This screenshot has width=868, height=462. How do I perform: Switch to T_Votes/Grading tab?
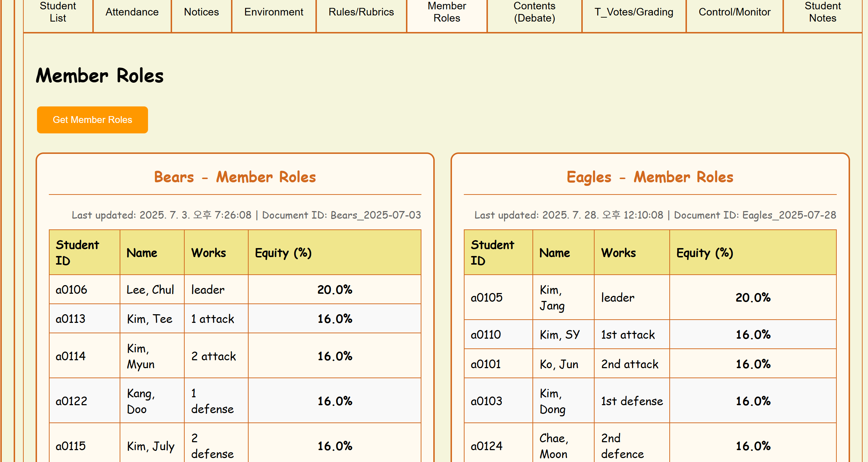[x=634, y=12]
